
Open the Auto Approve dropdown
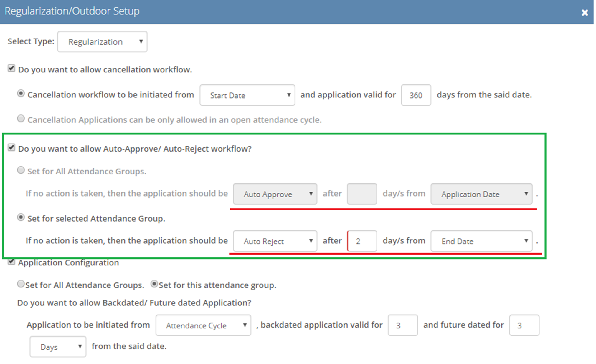275,194
